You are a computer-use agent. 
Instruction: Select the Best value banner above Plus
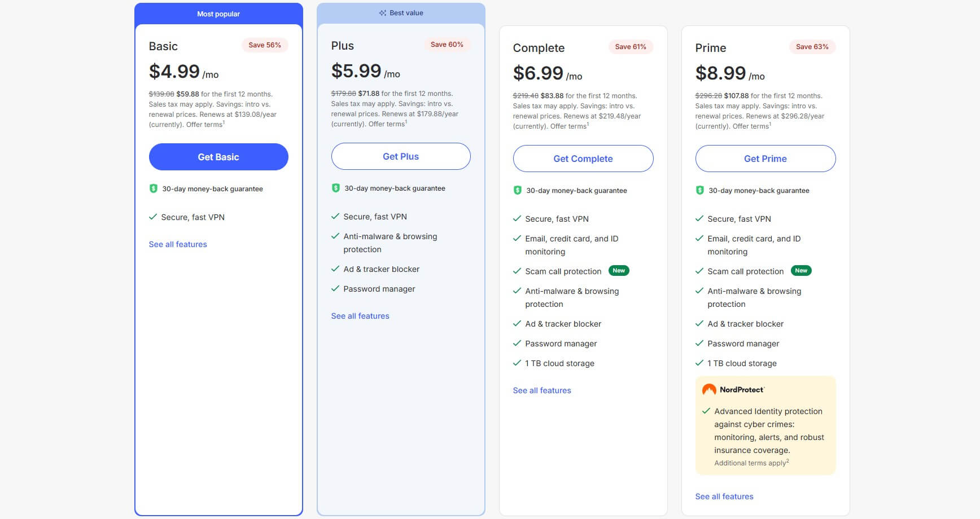pos(400,12)
